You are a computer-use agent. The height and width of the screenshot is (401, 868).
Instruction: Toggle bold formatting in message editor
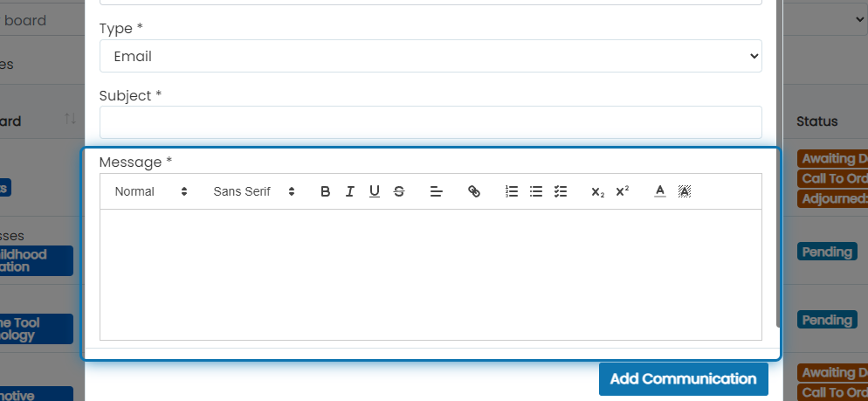326,191
